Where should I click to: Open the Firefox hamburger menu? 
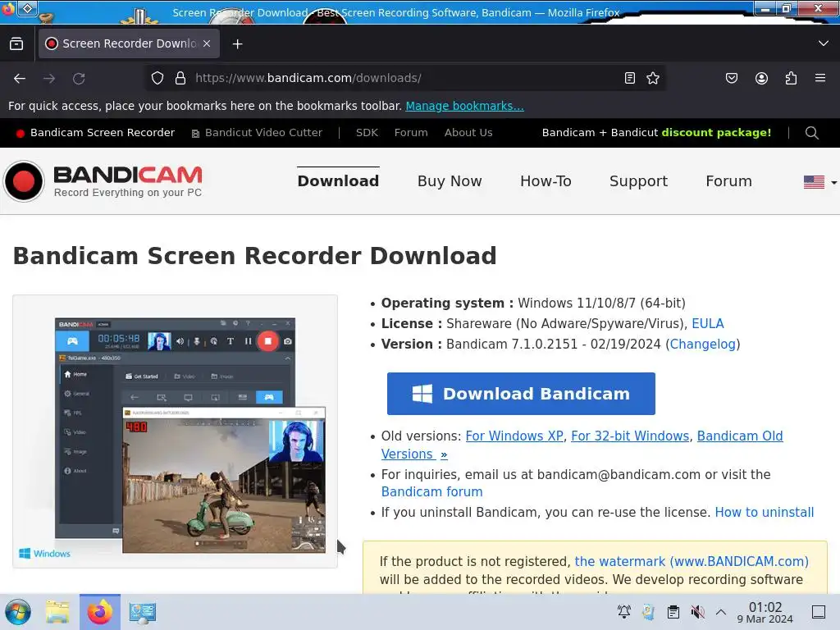820,78
